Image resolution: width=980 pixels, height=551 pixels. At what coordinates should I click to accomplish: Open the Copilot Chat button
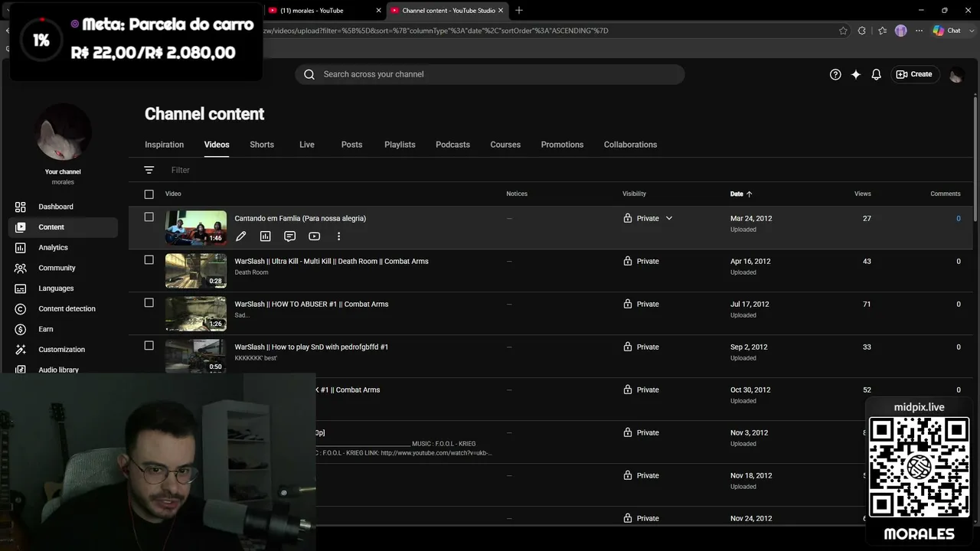(946, 31)
